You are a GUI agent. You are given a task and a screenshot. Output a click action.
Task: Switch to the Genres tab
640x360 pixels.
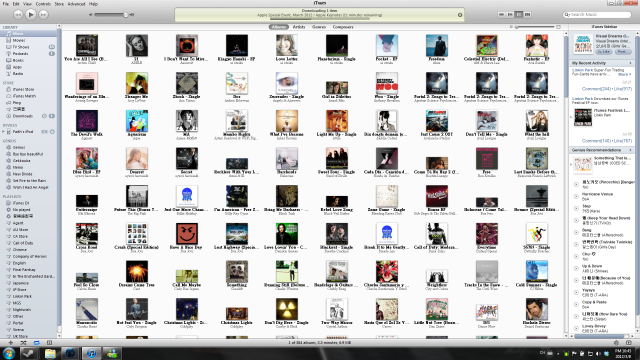[319, 27]
